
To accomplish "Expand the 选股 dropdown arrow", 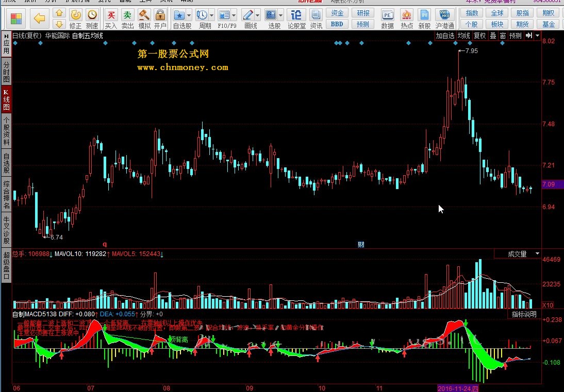I will pyautogui.click(x=281, y=15).
